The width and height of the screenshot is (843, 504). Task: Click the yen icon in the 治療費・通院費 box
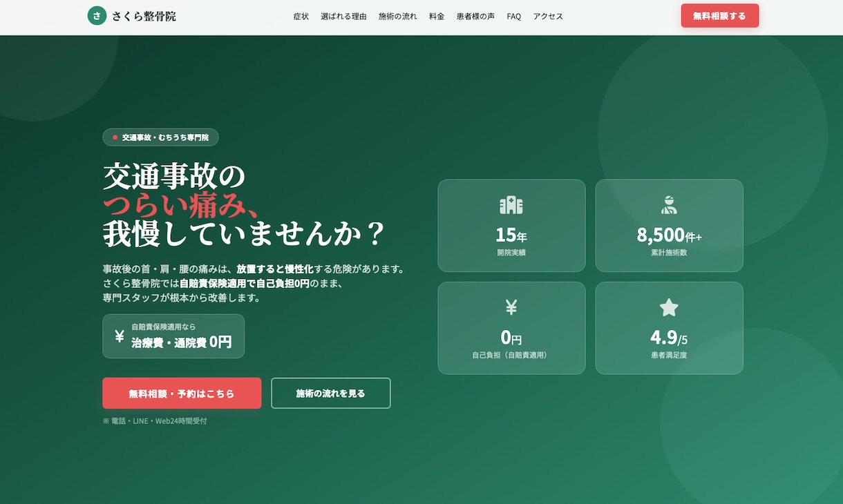120,336
